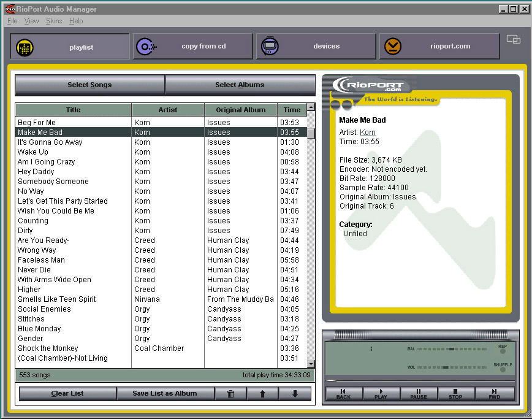Select the song Am I Going Crazy
This screenshot has height=419, width=532.
coord(161,162)
